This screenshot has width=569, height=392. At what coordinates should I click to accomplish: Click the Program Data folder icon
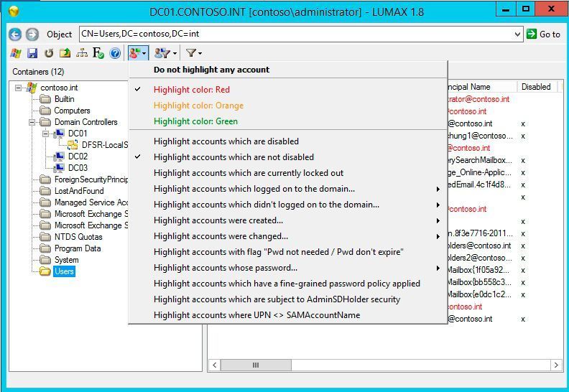coord(45,248)
